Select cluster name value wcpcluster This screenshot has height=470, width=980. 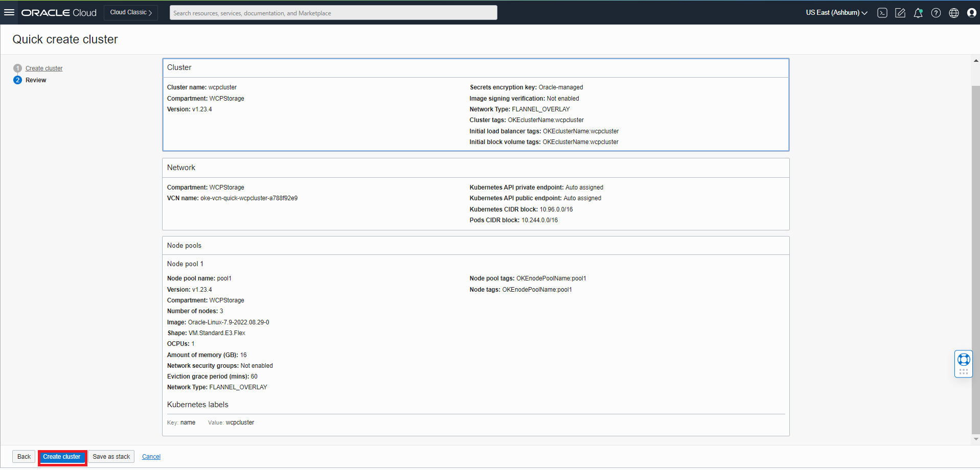[x=222, y=87]
